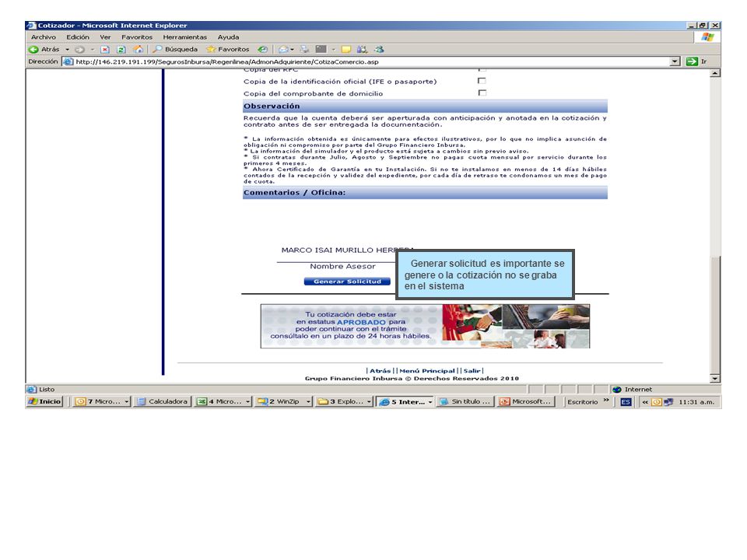The image size is (747, 560).
Task: Click the Observación section header
Action: [x=425, y=106]
